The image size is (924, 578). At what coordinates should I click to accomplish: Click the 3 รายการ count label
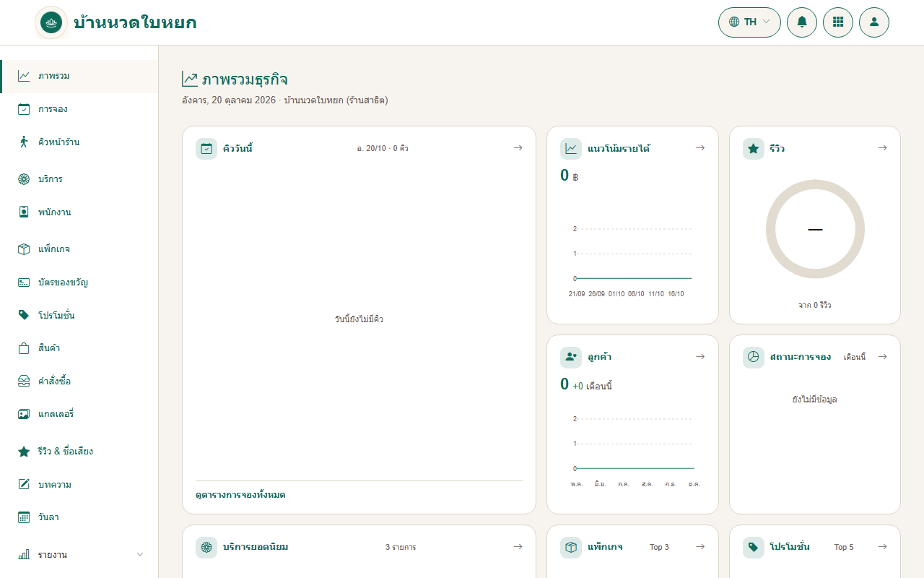pyautogui.click(x=401, y=547)
